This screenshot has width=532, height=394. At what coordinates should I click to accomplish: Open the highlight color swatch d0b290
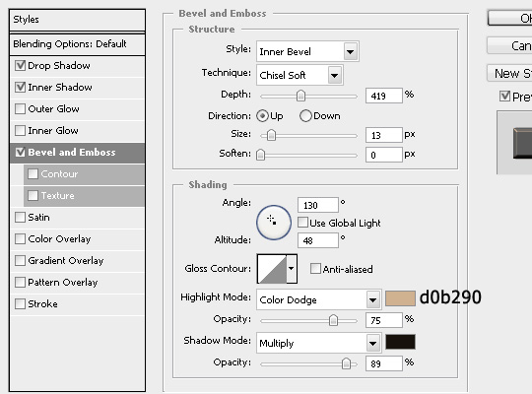tap(400, 298)
